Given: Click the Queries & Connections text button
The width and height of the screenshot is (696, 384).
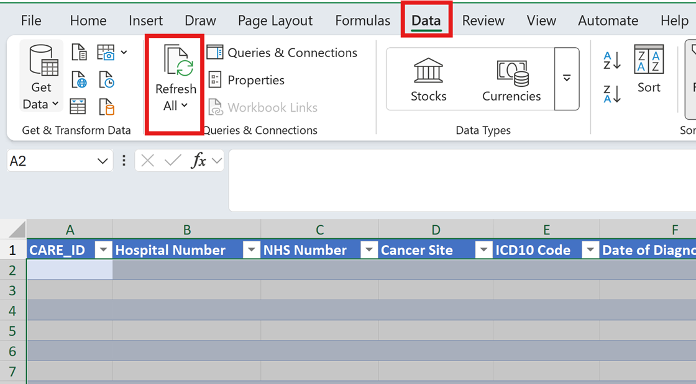Looking at the screenshot, I should pos(292,52).
